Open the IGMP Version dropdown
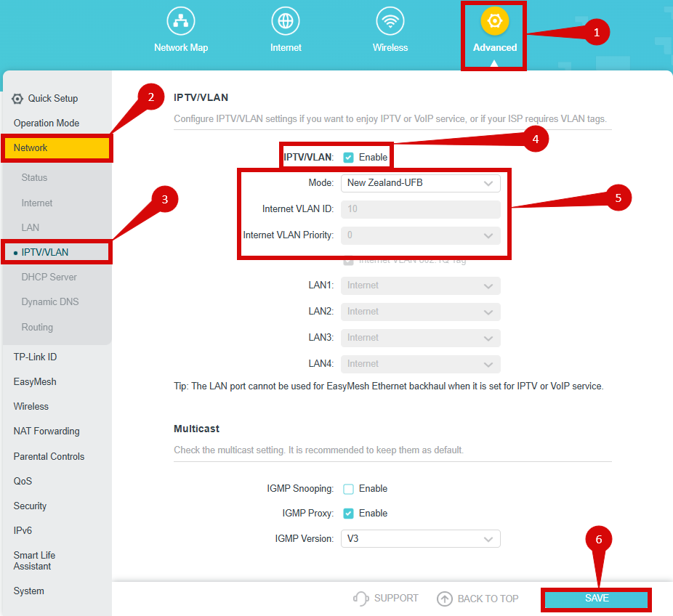 pos(421,539)
